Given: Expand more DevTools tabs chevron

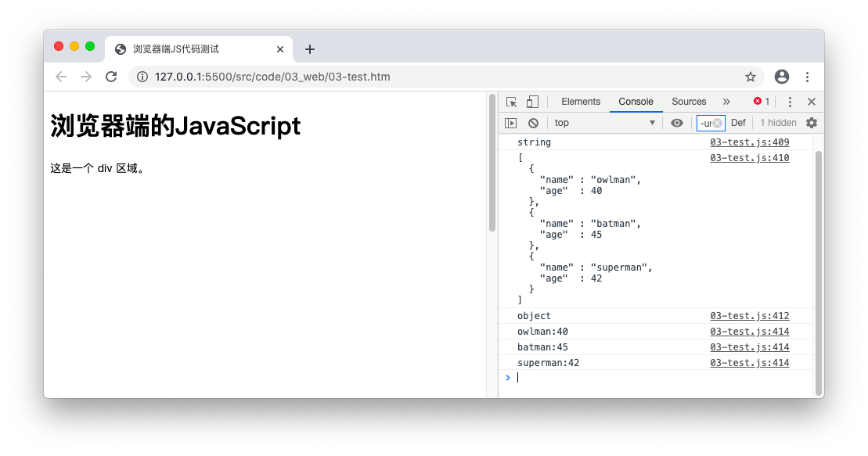Looking at the screenshot, I should pyautogui.click(x=726, y=102).
